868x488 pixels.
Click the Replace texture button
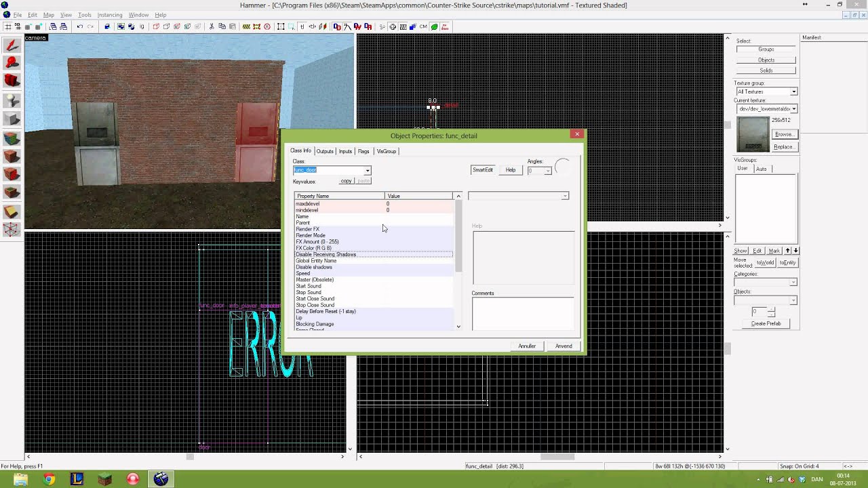point(784,147)
